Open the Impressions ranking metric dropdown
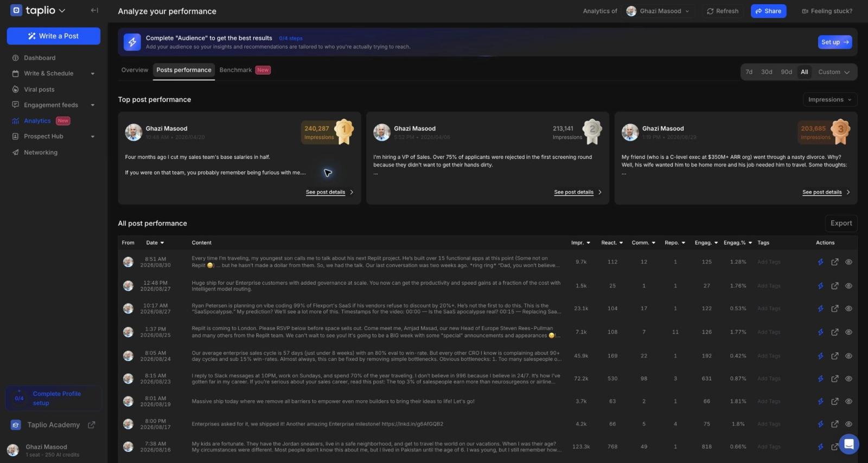Viewport: 868px width, 463px height. [830, 99]
